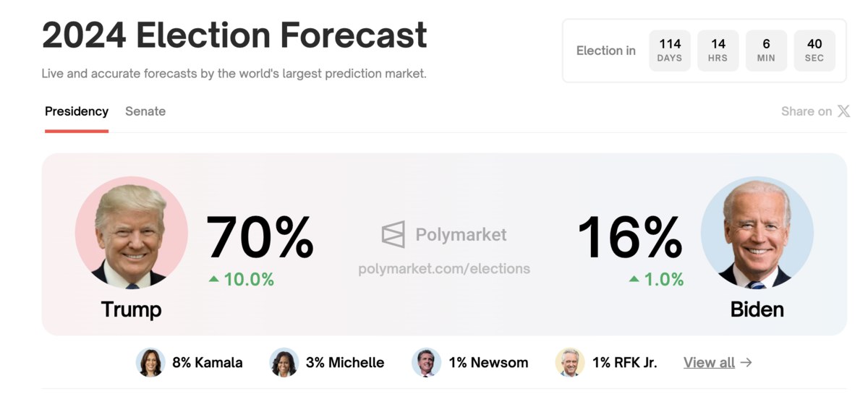Viewport: 868px width, 394px height.
Task: Select RFK Jr.'s small avatar icon
Action: coord(570,362)
